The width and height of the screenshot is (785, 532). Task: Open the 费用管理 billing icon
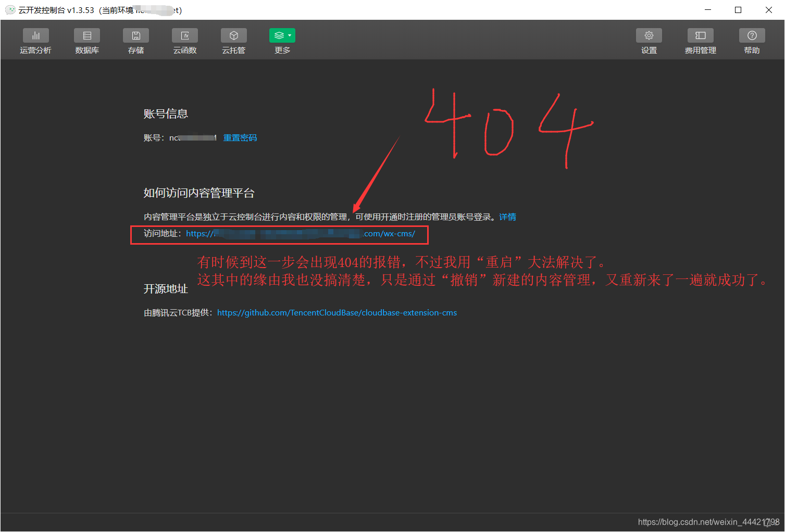(x=701, y=35)
